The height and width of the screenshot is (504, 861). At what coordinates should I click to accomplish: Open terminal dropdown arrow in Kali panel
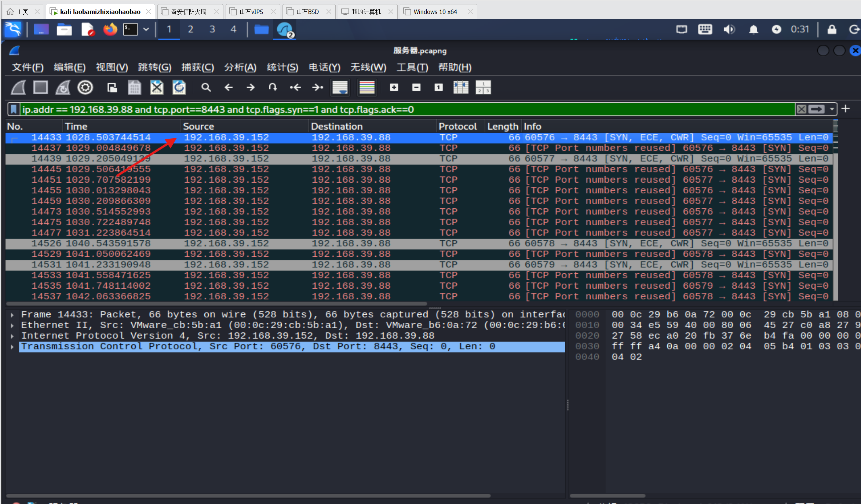point(146,29)
